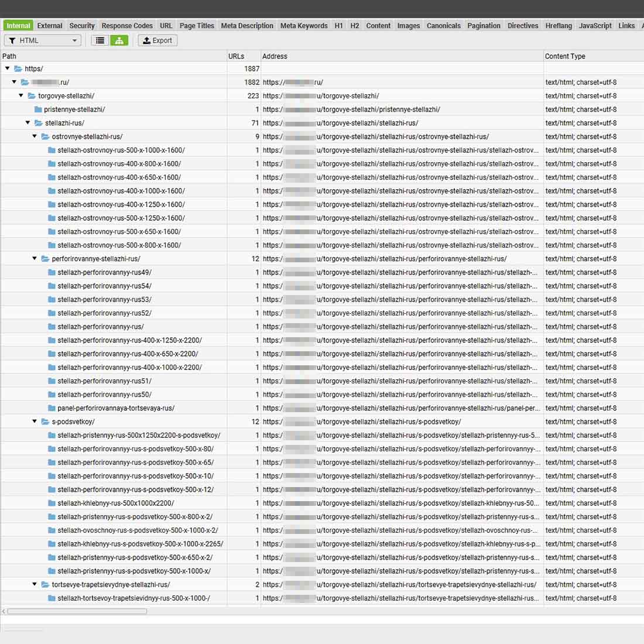Click the s-podsvetkoy/ open folder icon
The width and height of the screenshot is (644, 644).
[45, 422]
